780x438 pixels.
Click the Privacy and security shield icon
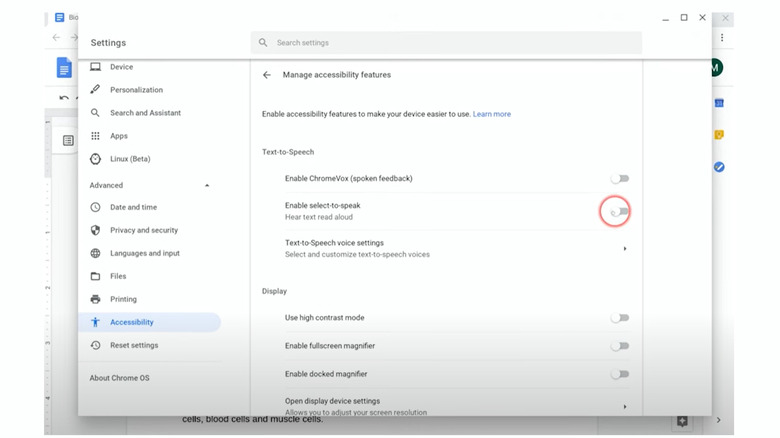(x=95, y=230)
